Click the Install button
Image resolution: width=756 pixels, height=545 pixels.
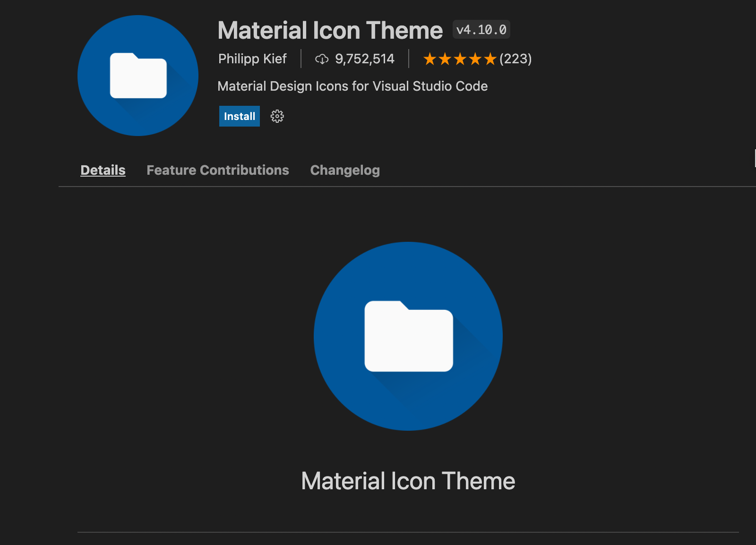239,116
